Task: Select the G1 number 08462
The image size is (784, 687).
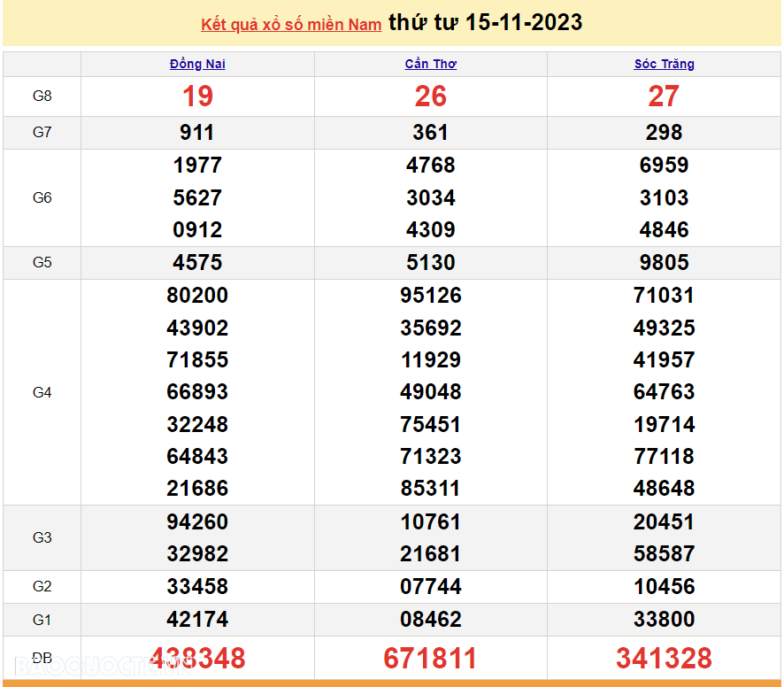Action: [431, 620]
